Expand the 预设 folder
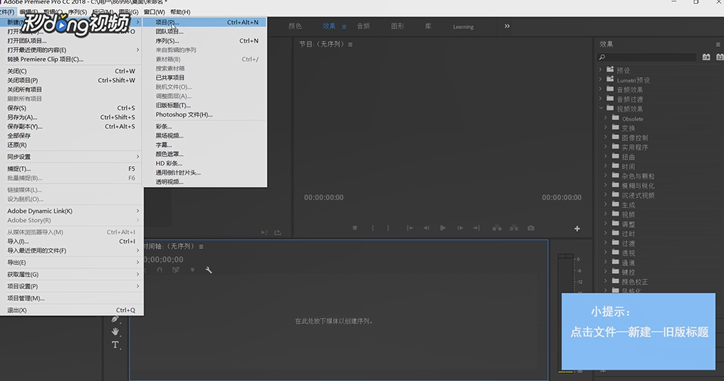 (x=601, y=70)
